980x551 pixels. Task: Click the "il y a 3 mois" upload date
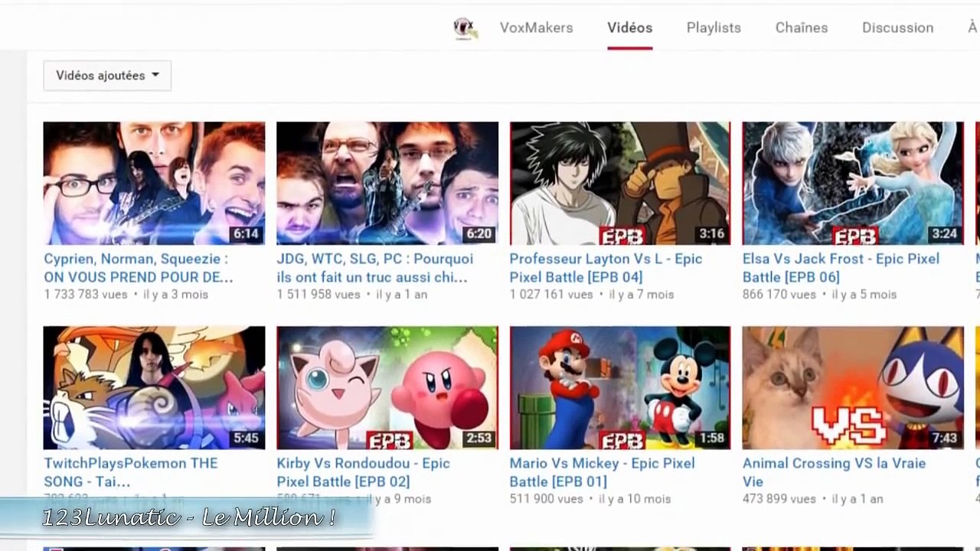pos(175,295)
